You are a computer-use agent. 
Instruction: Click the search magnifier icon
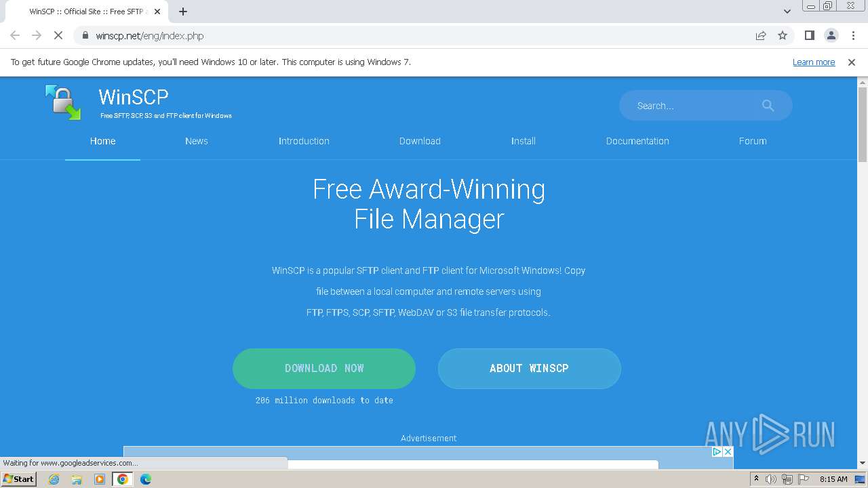point(768,106)
